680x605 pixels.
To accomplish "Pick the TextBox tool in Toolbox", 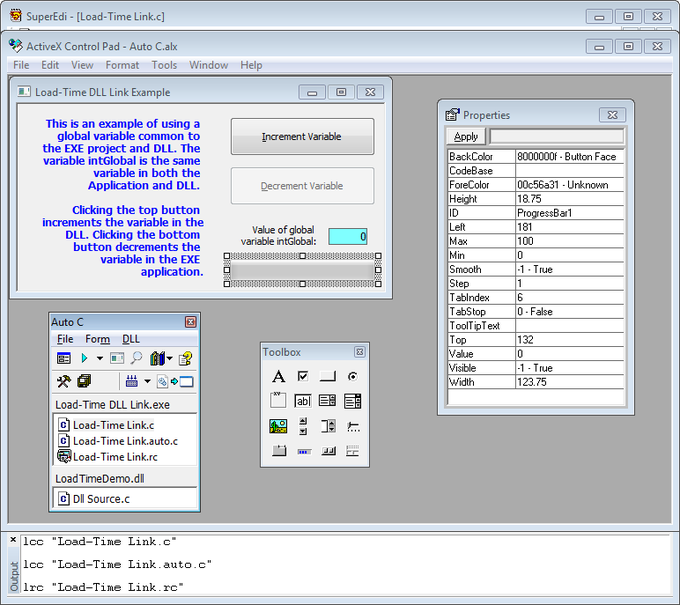I will click(x=303, y=401).
